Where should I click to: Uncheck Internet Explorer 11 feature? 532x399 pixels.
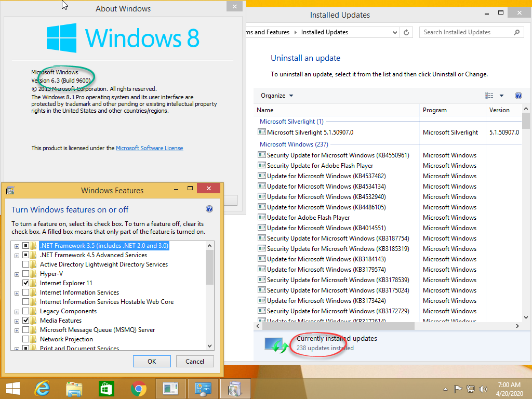point(25,283)
